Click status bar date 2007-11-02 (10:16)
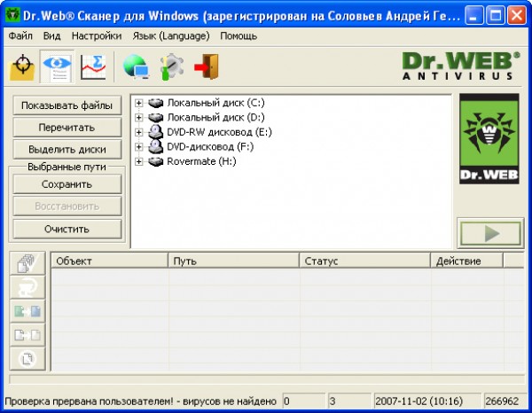This screenshot has height=413, width=532. 427,401
